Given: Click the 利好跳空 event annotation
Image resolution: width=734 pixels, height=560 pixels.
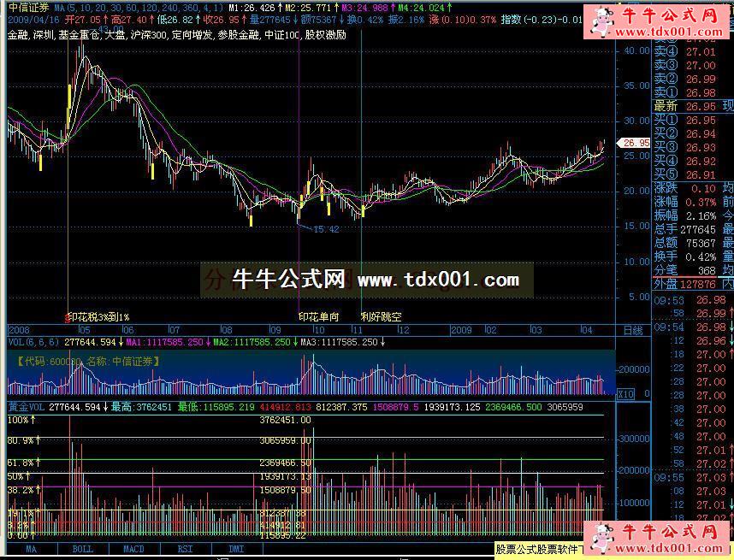Looking at the screenshot, I should pos(381,316).
